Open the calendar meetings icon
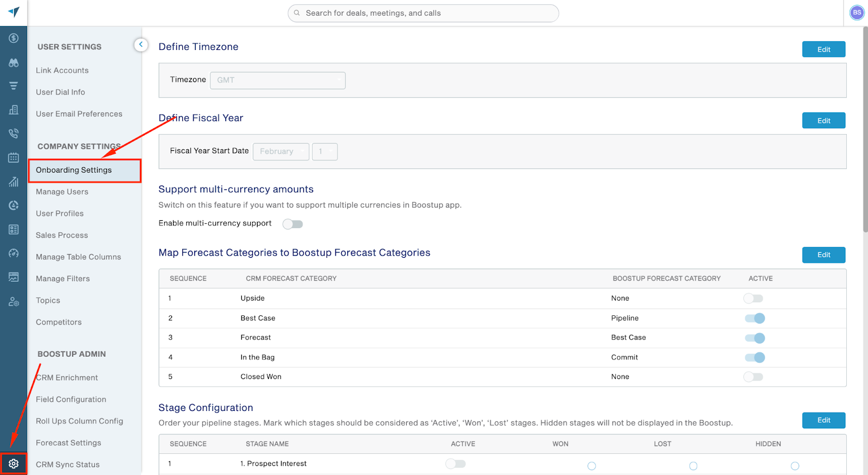This screenshot has height=475, width=868. click(x=14, y=157)
